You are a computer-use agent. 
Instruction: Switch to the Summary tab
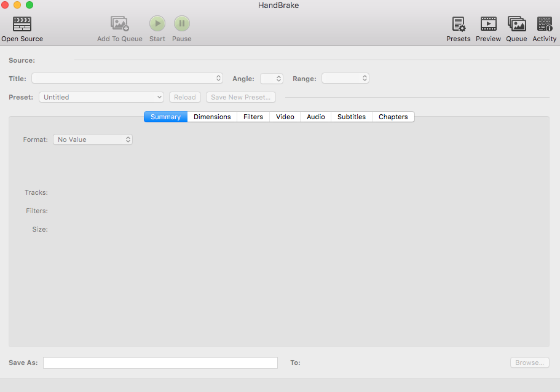[166, 117]
